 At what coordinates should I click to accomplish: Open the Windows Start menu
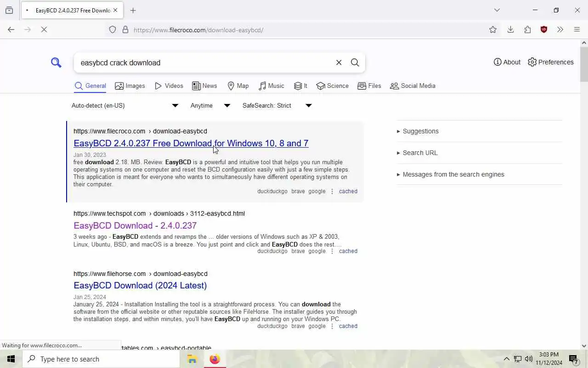[11, 359]
